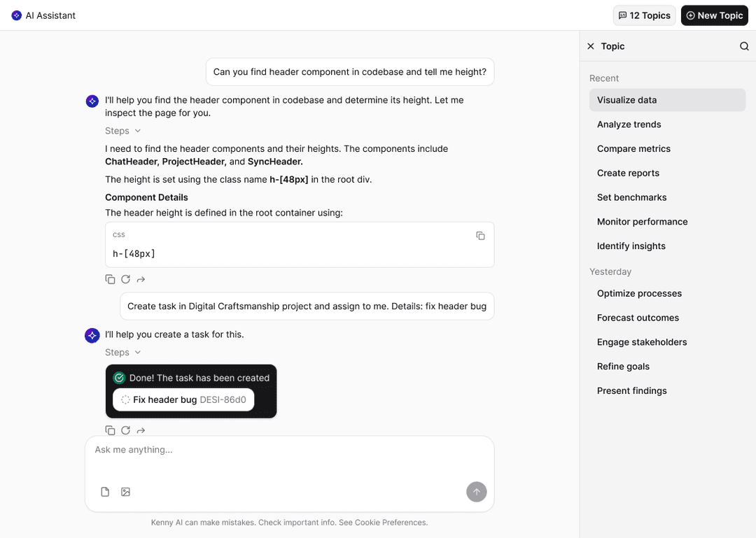Copy the first assistant response
This screenshot has height=538, width=756.
coord(110,279)
